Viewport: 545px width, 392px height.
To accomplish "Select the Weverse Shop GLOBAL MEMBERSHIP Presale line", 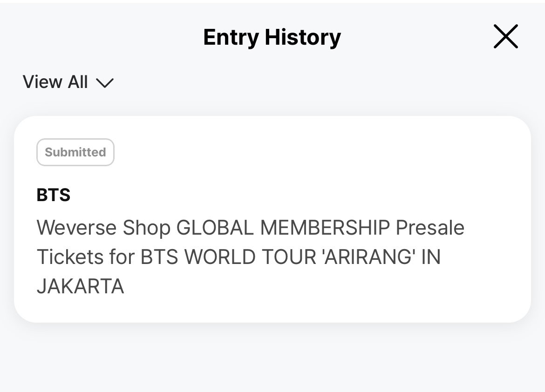I will (x=251, y=228).
